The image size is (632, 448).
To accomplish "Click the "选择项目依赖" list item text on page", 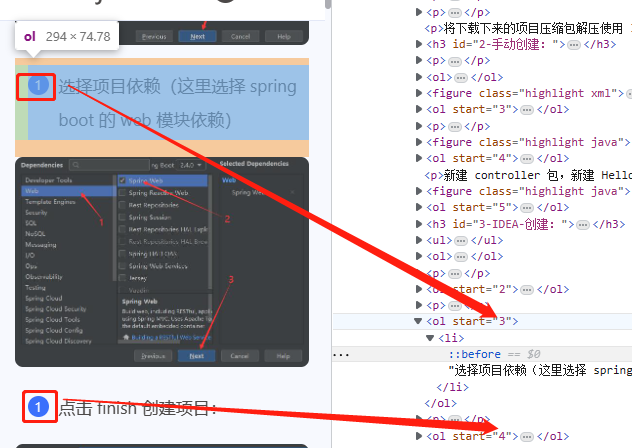I will pyautogui.click(x=178, y=103).
